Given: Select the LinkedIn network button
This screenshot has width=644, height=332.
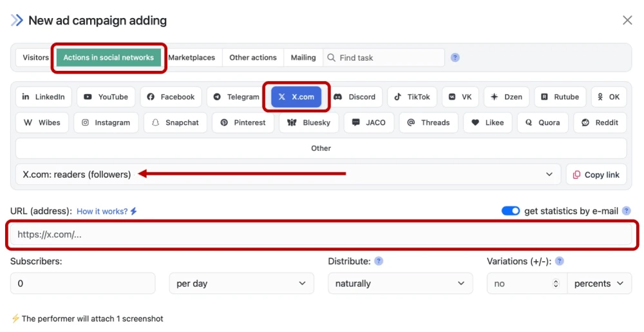Looking at the screenshot, I should pos(44,97).
